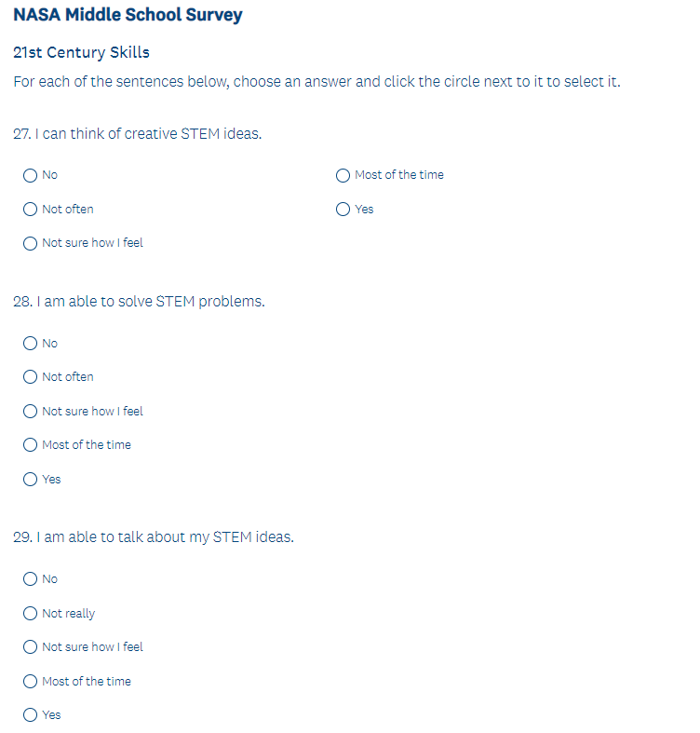Select 'No' for solving STEM problems
Viewport: 700px width, 733px height.
[31, 344]
